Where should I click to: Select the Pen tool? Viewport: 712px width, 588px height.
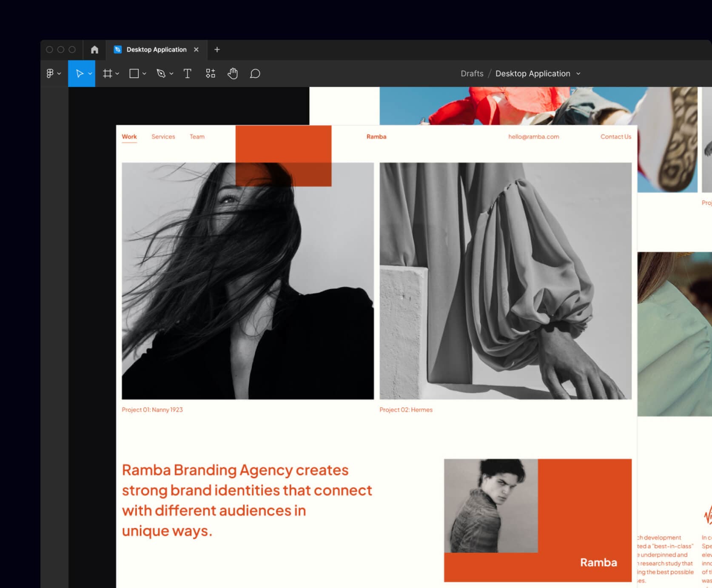[x=161, y=74]
